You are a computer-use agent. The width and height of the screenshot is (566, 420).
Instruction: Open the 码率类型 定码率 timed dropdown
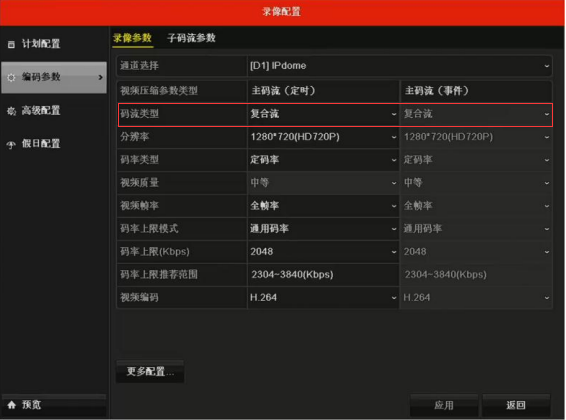tap(323, 160)
